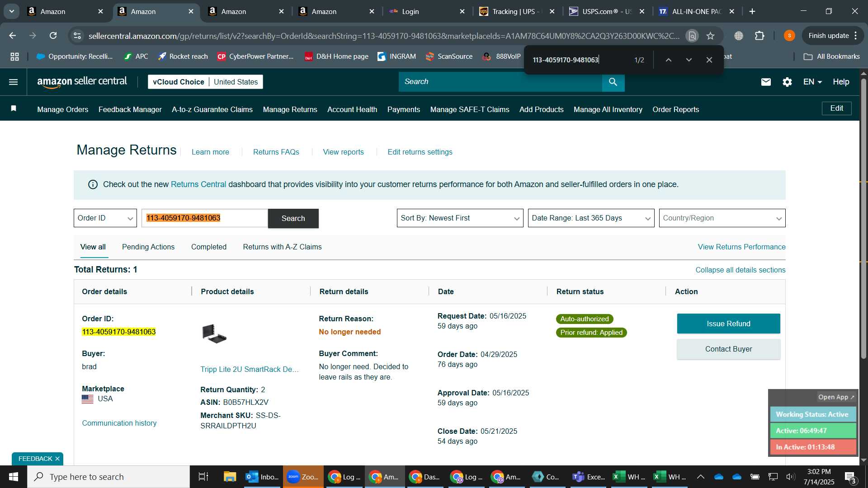Open the tab search dropdown arrow

[x=11, y=11]
